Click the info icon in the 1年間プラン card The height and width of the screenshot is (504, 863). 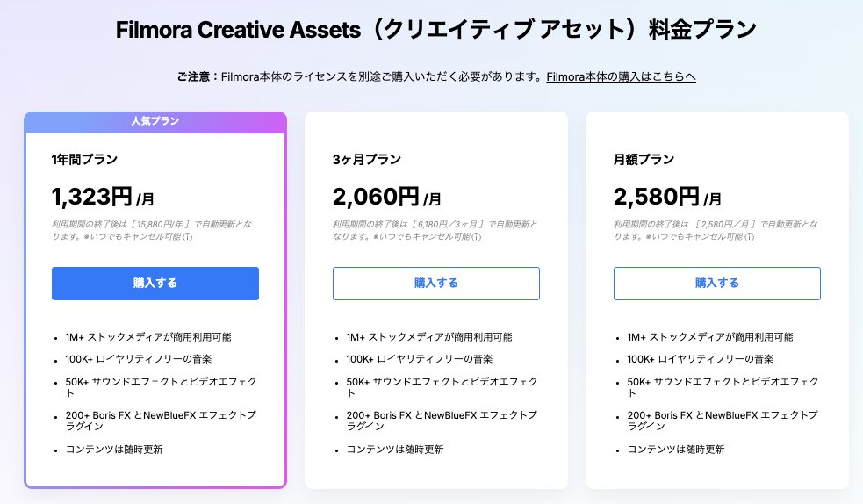(x=188, y=237)
